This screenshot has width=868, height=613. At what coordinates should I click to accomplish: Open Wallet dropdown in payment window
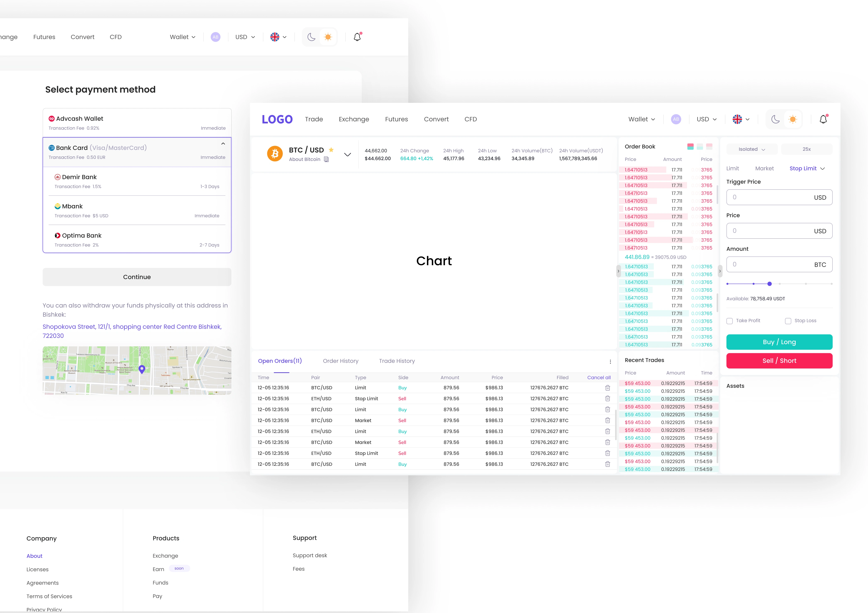[183, 37]
